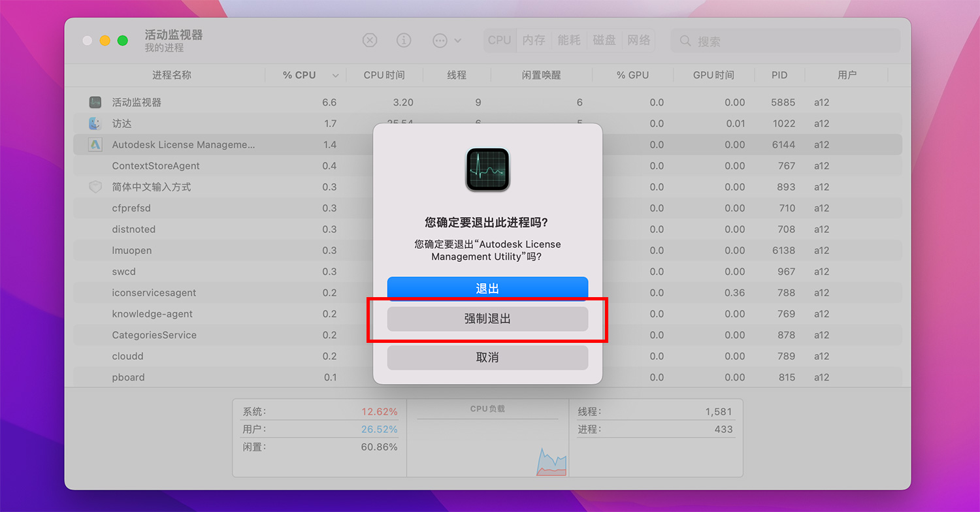Switch to the CPU tab

click(499, 40)
